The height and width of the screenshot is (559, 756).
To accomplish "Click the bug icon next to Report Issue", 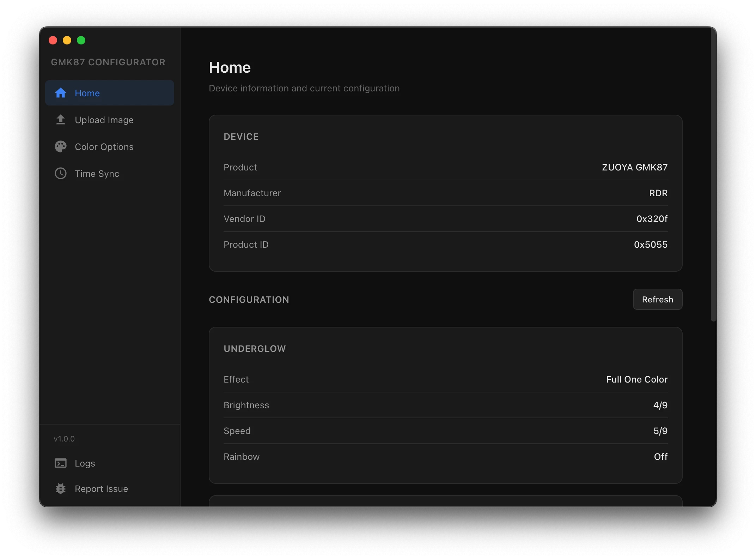I will (60, 488).
